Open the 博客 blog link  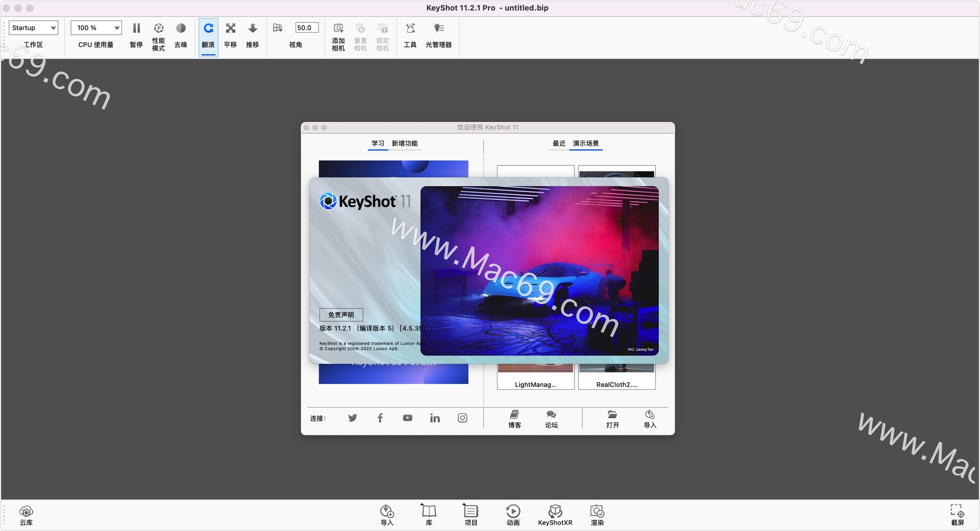pyautogui.click(x=514, y=419)
